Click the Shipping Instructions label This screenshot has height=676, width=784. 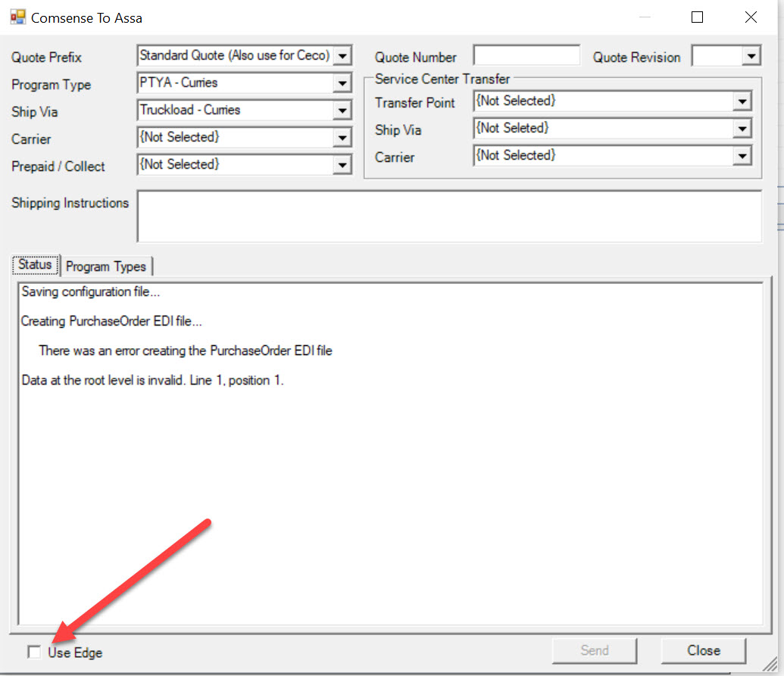pos(70,203)
